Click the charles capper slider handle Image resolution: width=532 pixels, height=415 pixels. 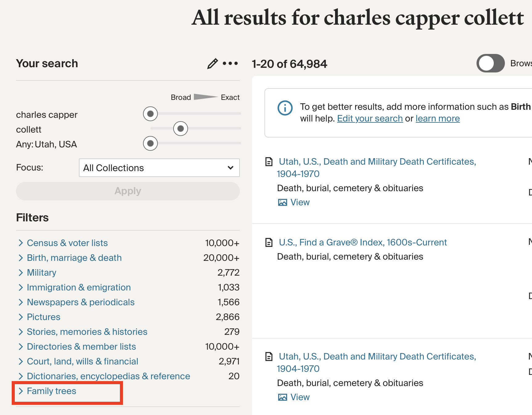click(150, 114)
